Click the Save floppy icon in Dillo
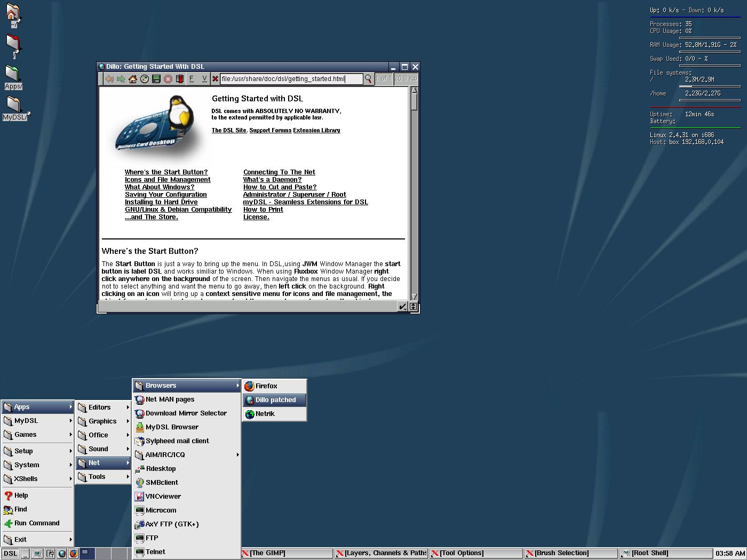The width and height of the screenshot is (747, 560). 156,79
